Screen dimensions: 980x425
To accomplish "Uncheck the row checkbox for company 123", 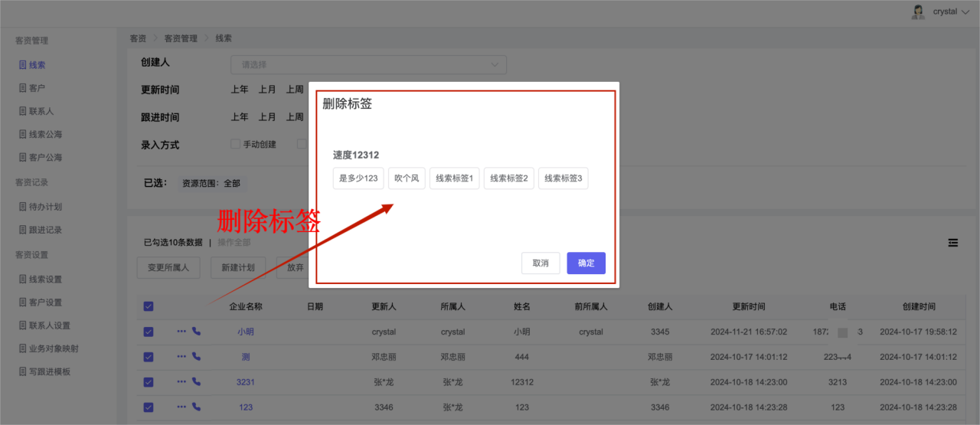I will tap(149, 407).
